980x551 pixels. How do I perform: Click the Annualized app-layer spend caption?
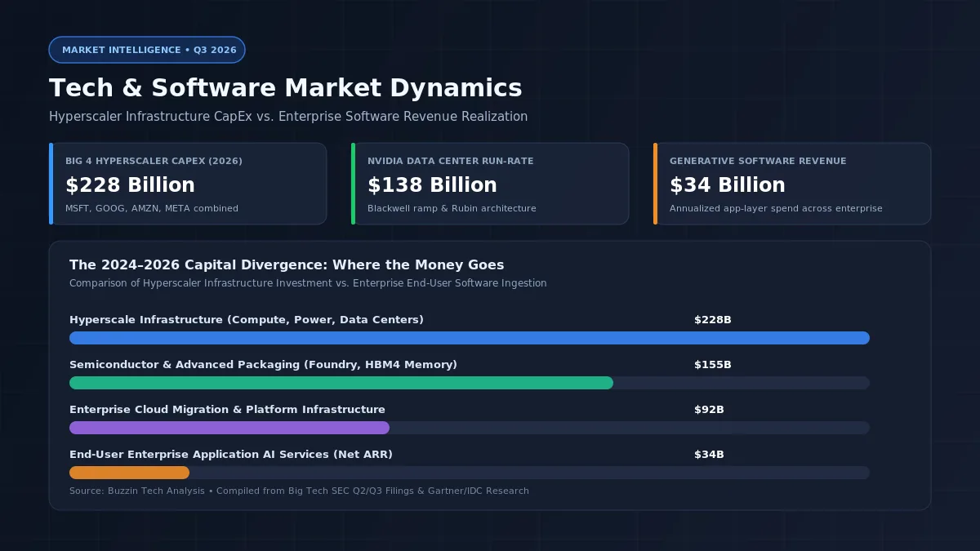pos(776,209)
